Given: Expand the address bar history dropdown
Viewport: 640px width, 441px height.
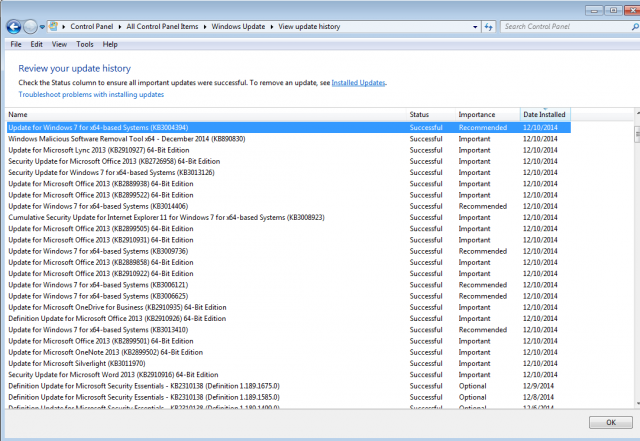Looking at the screenshot, I should point(473,27).
